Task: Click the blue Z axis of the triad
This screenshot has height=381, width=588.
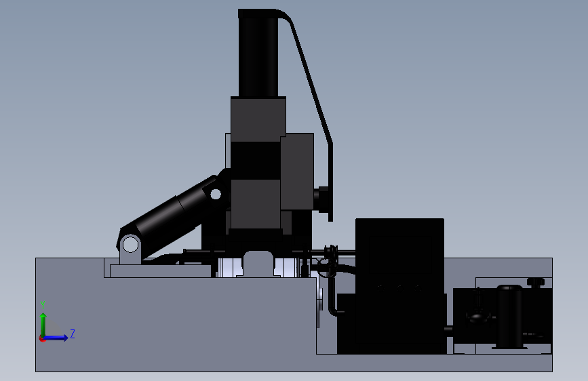Action: (x=56, y=338)
